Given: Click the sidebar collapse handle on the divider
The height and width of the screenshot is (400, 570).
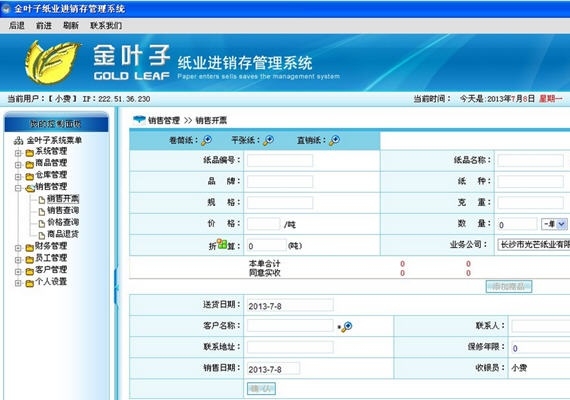Looking at the screenshot, I should [x=116, y=287].
